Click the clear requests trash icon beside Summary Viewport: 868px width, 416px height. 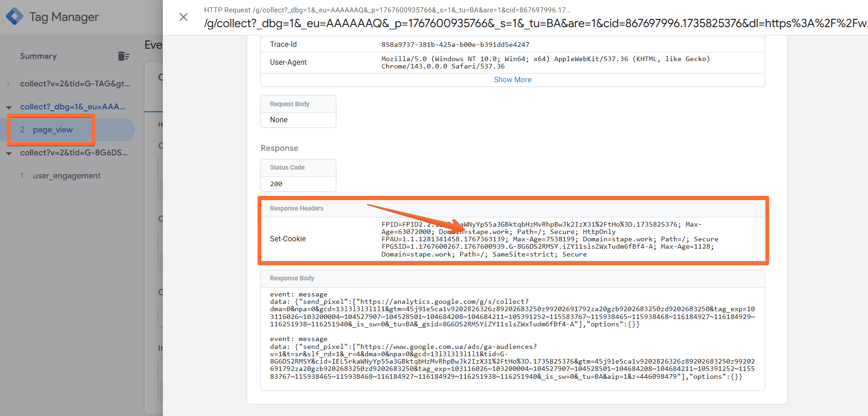[123, 56]
